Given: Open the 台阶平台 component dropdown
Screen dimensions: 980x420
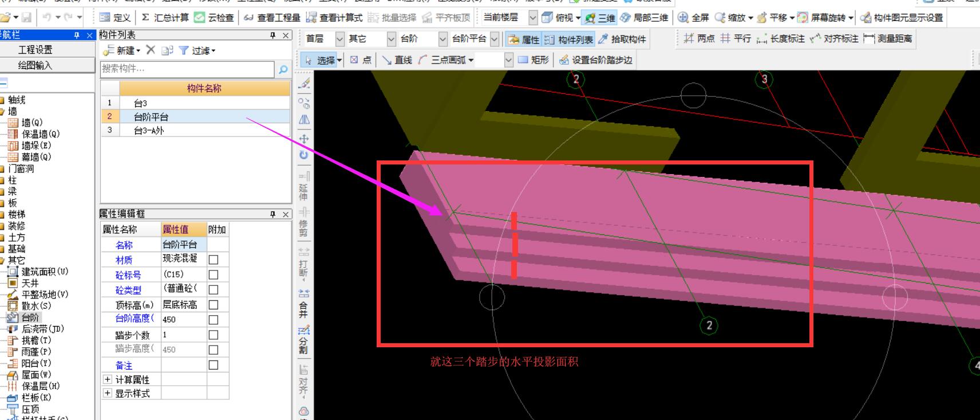Looking at the screenshot, I should coord(495,39).
